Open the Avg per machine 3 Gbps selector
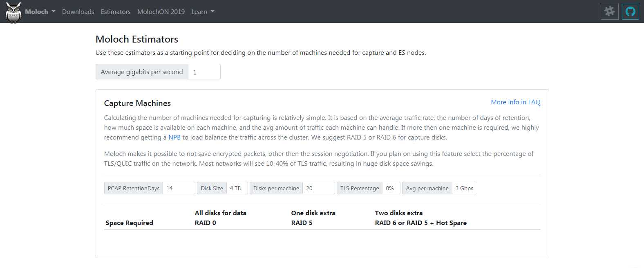The height and width of the screenshot is (268, 644). tap(465, 188)
